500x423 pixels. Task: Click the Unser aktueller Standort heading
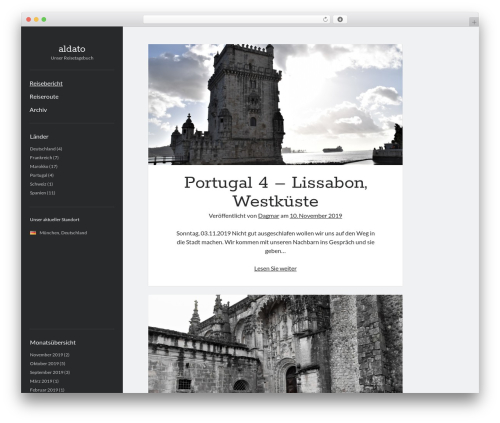click(55, 220)
